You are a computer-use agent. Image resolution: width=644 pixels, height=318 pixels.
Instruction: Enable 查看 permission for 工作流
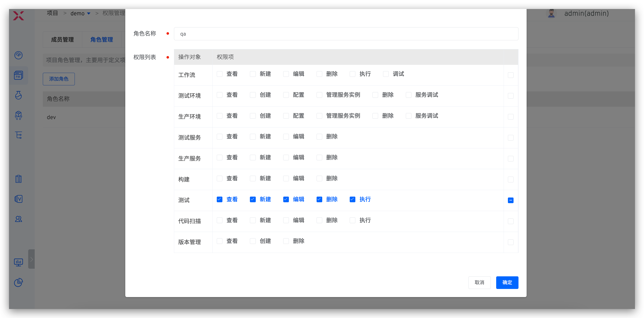(x=219, y=74)
